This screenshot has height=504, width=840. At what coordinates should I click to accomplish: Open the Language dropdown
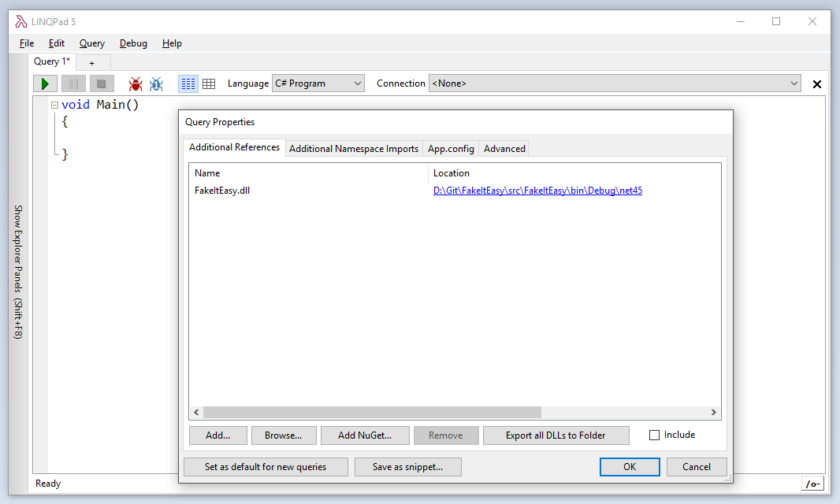coord(318,83)
